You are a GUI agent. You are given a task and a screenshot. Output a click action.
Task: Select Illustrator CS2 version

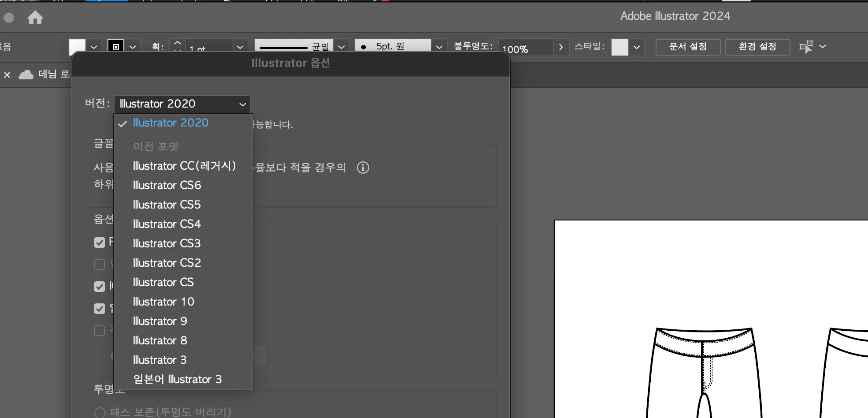point(183,263)
